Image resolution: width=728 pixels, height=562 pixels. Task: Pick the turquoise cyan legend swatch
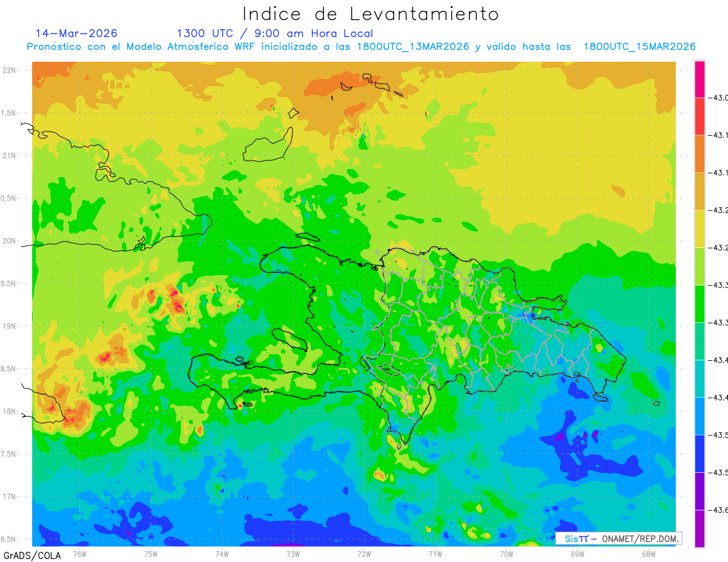(x=699, y=378)
